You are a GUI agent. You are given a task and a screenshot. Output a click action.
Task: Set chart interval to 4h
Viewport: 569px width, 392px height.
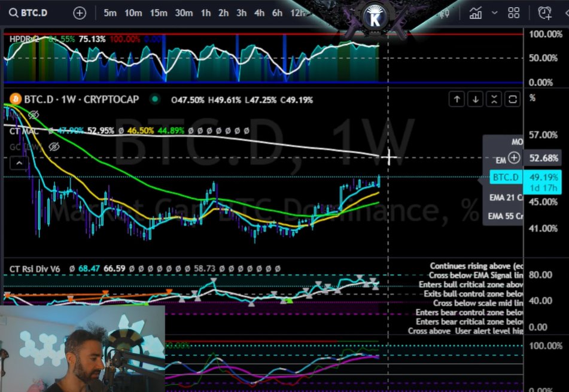coord(259,13)
